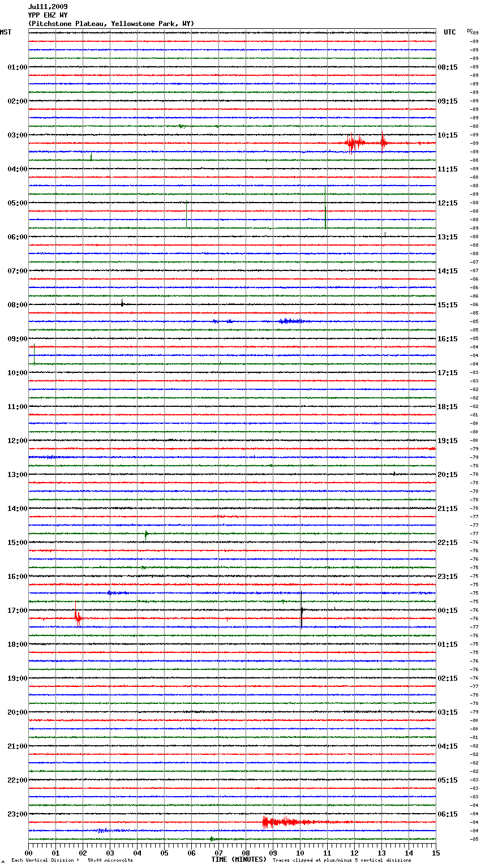
Task: Click the 15:15 UTC row label
Action: pyautogui.click(x=448, y=305)
